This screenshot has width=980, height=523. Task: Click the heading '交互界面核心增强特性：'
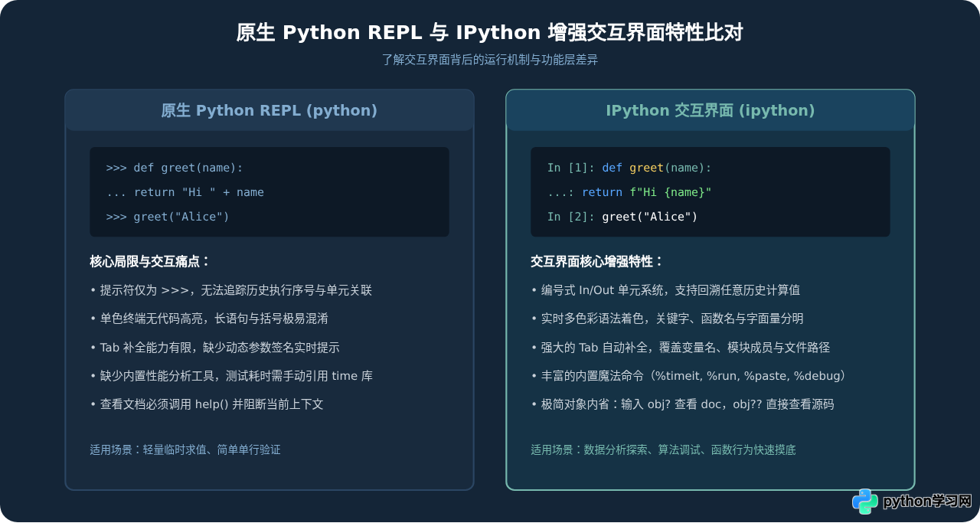tap(597, 262)
